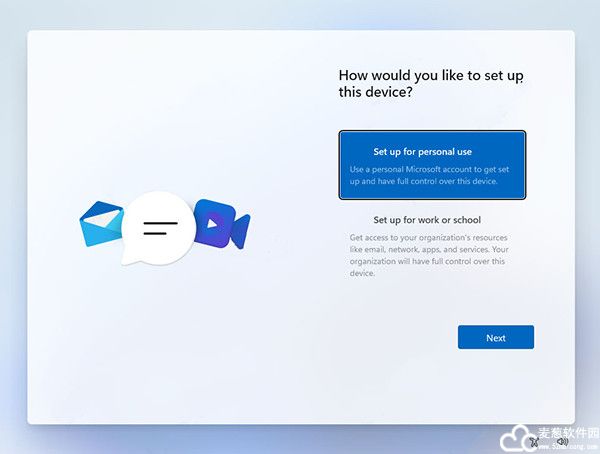Open the Accessibility icon at bottom right

pyautogui.click(x=535, y=442)
